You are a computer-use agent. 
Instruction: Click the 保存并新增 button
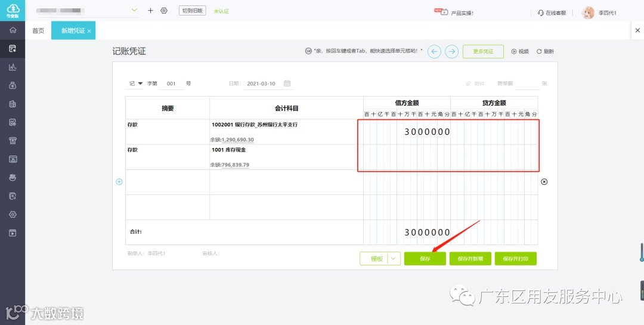(470, 258)
